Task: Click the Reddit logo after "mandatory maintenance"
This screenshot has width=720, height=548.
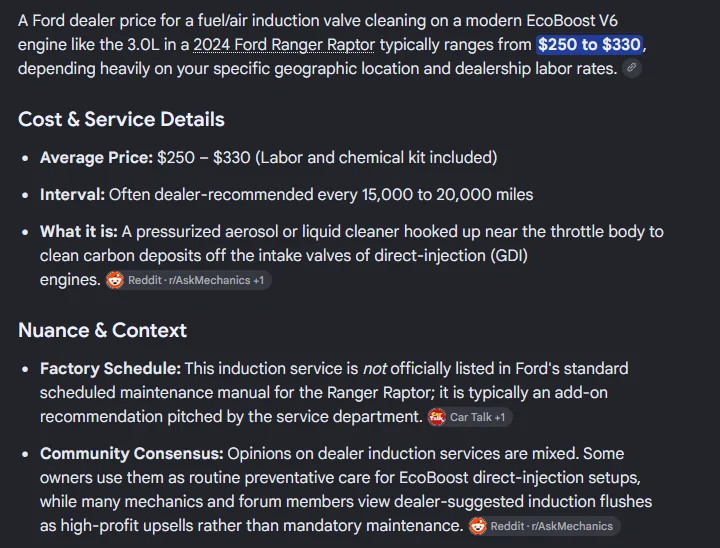Action: [478, 526]
